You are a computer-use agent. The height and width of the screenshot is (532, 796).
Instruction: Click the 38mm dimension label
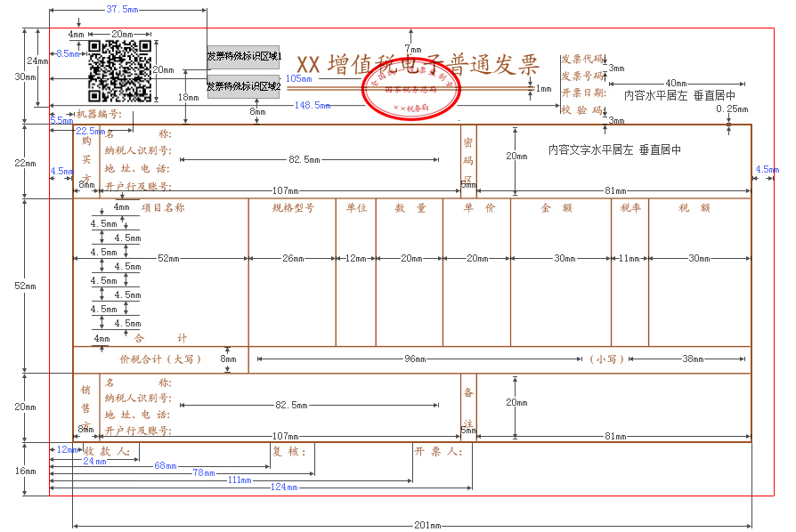[693, 359]
